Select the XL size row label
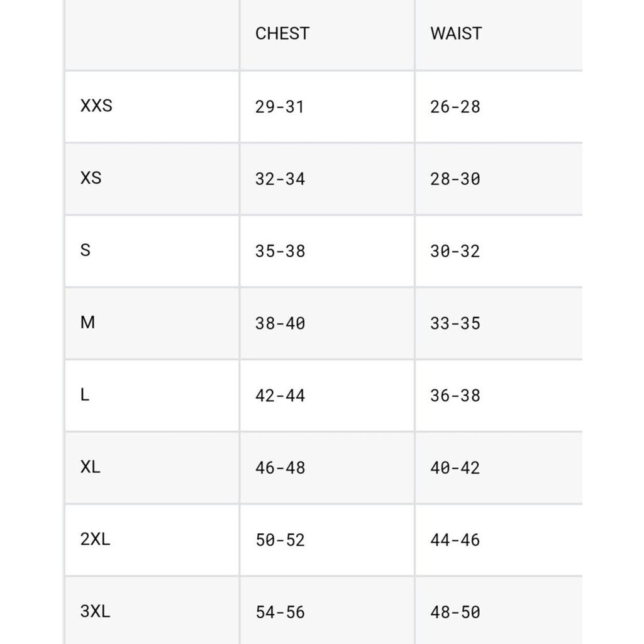Image resolution: width=644 pixels, height=644 pixels. point(91,467)
